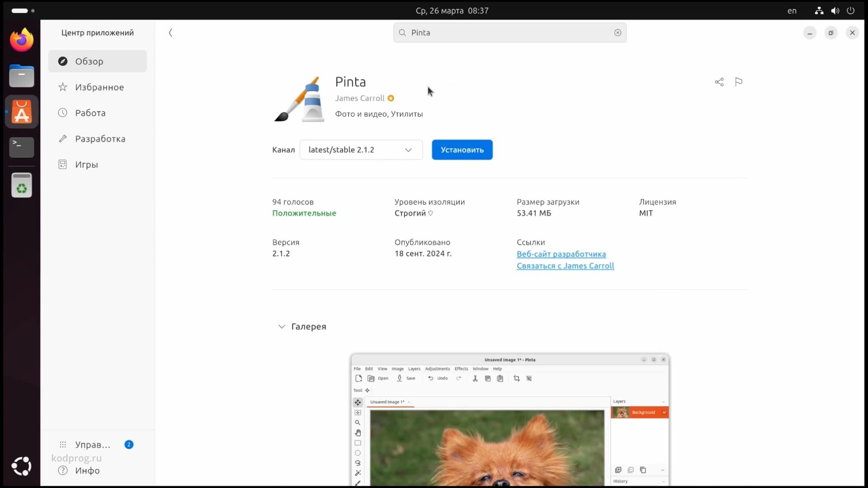Open Работа category

coord(98,113)
